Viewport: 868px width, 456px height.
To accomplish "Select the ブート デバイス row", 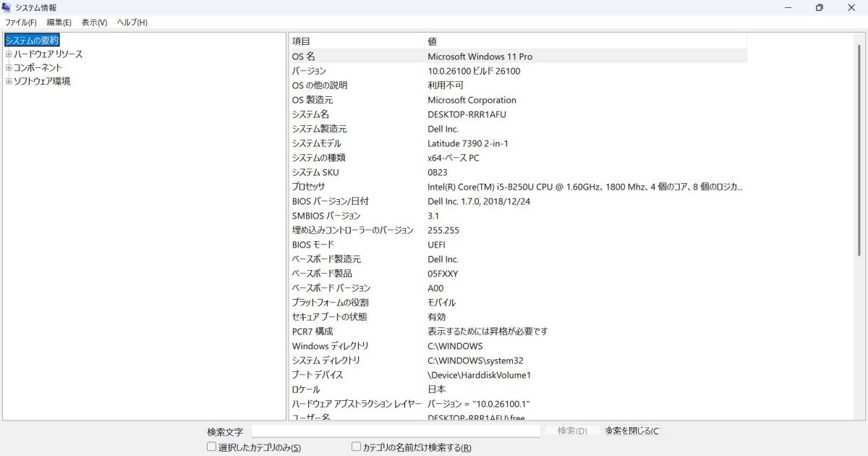I will 518,375.
